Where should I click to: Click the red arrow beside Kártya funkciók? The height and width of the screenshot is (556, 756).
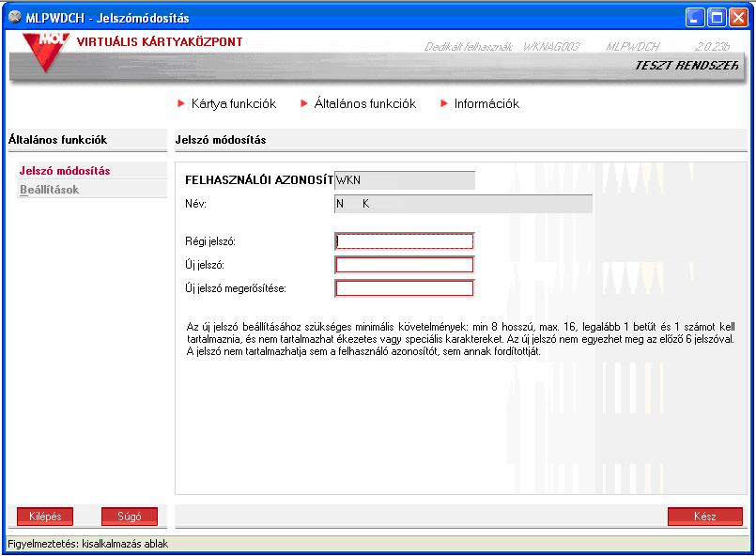pyautogui.click(x=181, y=103)
